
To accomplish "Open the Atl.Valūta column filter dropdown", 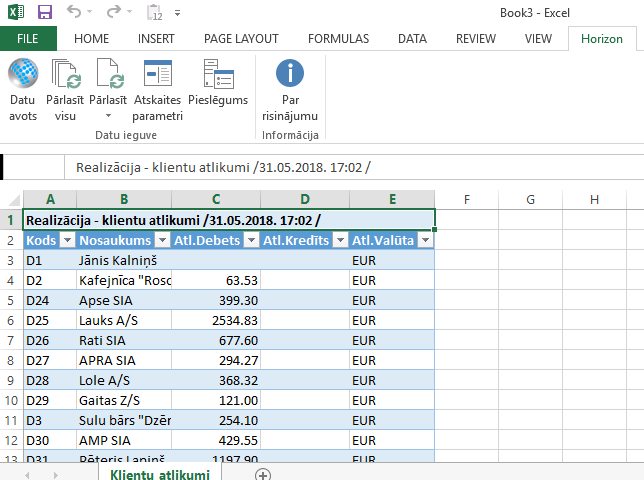I will (x=425, y=241).
